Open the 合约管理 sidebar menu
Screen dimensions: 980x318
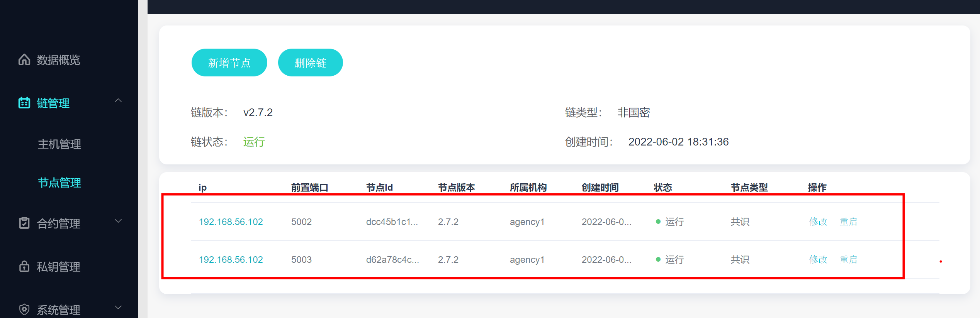click(x=58, y=223)
